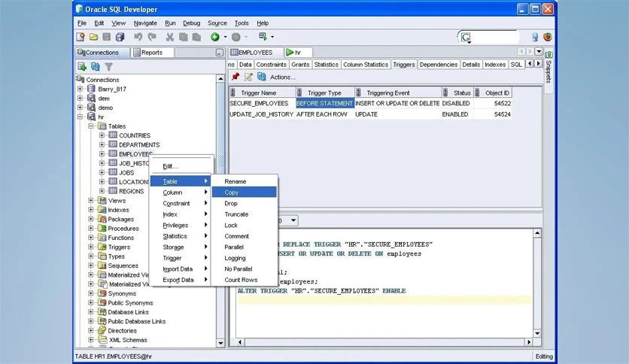The height and width of the screenshot is (364, 629).
Task: Select the Sequences folder in tree
Action: click(123, 265)
